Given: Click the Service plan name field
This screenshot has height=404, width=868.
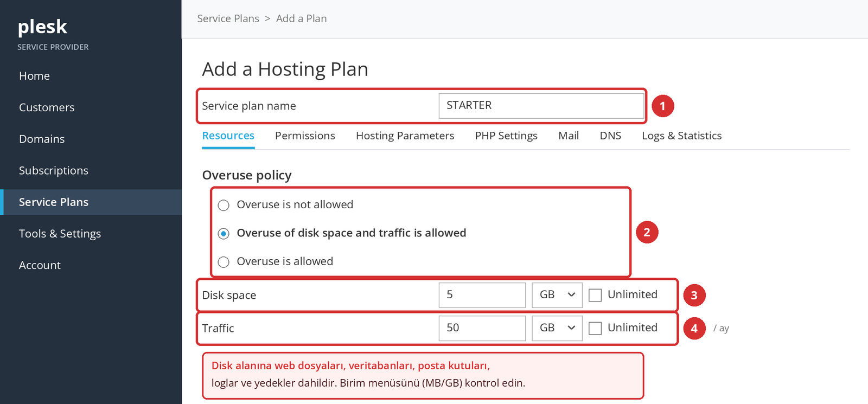Looking at the screenshot, I should (541, 106).
